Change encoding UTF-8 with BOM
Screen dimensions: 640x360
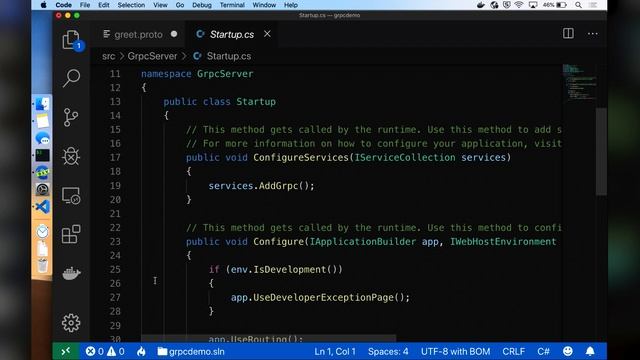[456, 351]
